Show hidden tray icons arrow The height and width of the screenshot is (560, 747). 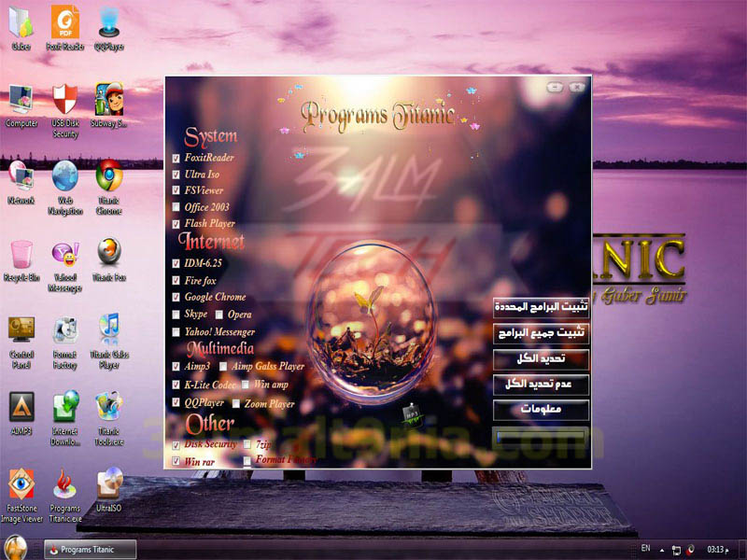(662, 550)
